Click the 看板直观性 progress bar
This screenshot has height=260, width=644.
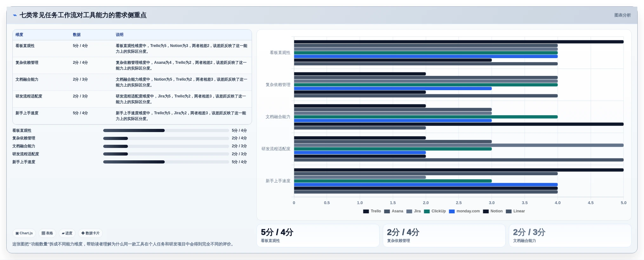[166, 130]
